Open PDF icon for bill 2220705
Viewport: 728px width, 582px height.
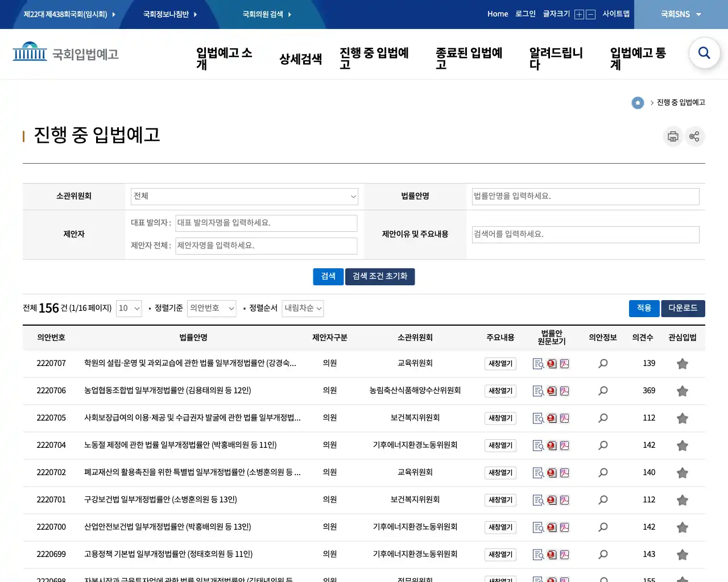pos(565,418)
